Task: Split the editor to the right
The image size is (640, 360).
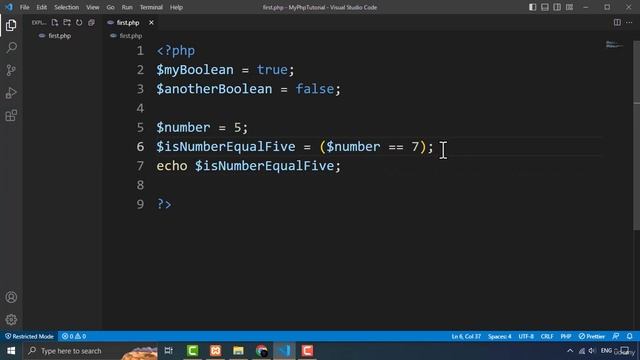Action: pyautogui.click(x=617, y=22)
